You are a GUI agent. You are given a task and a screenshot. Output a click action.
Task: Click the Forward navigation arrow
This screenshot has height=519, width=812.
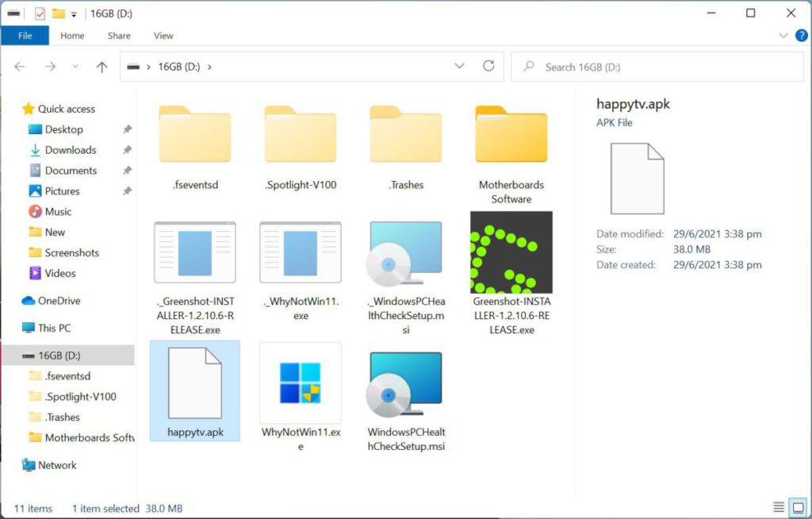(50, 67)
